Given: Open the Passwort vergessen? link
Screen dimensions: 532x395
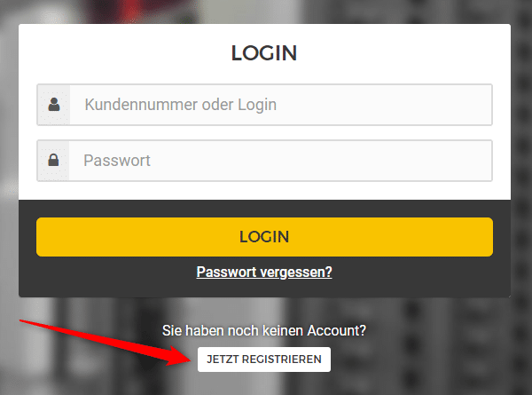Looking at the screenshot, I should coord(264,272).
